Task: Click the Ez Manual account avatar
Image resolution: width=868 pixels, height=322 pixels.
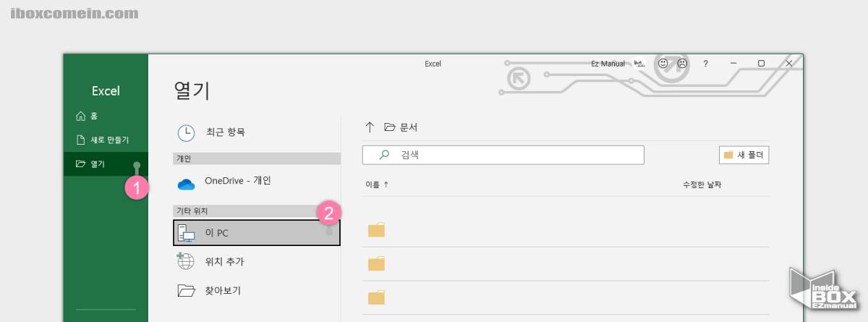Action: [639, 64]
